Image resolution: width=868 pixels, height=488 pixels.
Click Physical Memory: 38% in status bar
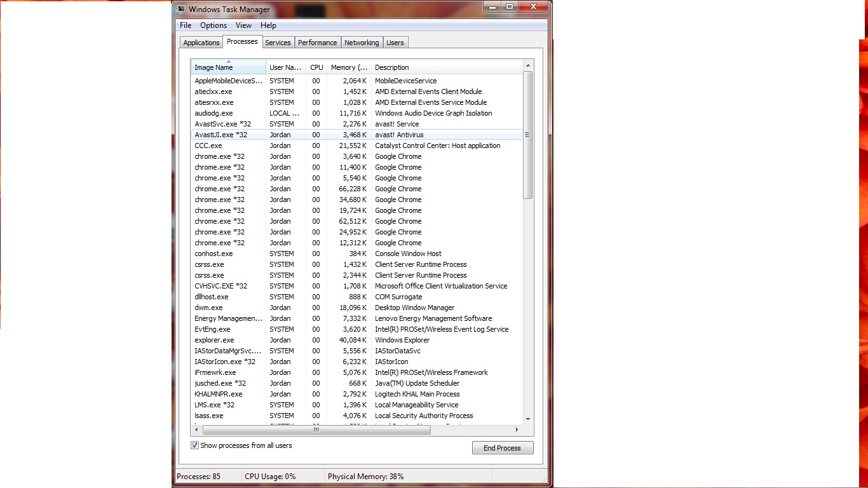click(x=365, y=477)
